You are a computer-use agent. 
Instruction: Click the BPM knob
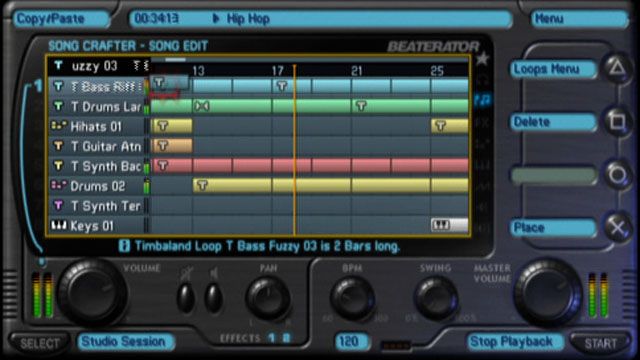point(353,299)
